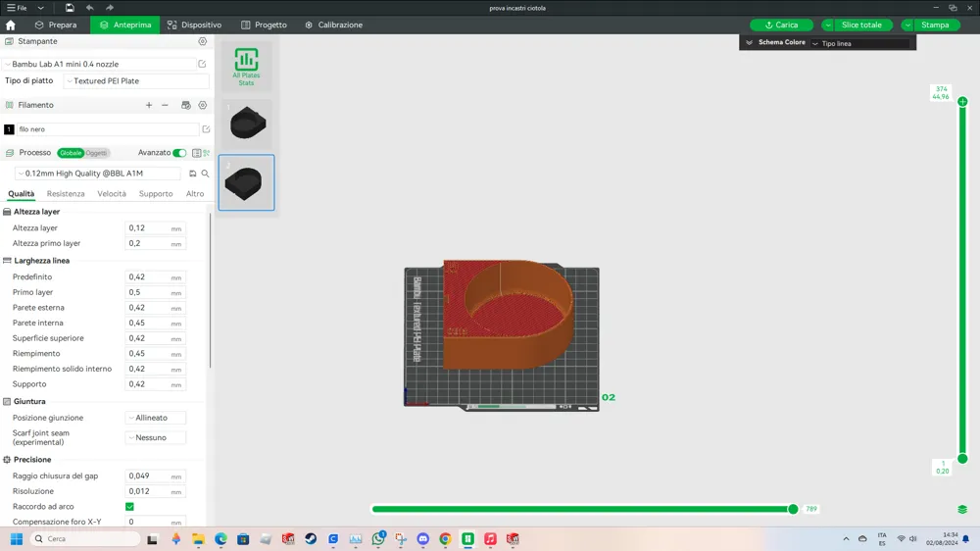The height and width of the screenshot is (551, 980).
Task: Click the home icon in top bar
Action: coord(11,25)
